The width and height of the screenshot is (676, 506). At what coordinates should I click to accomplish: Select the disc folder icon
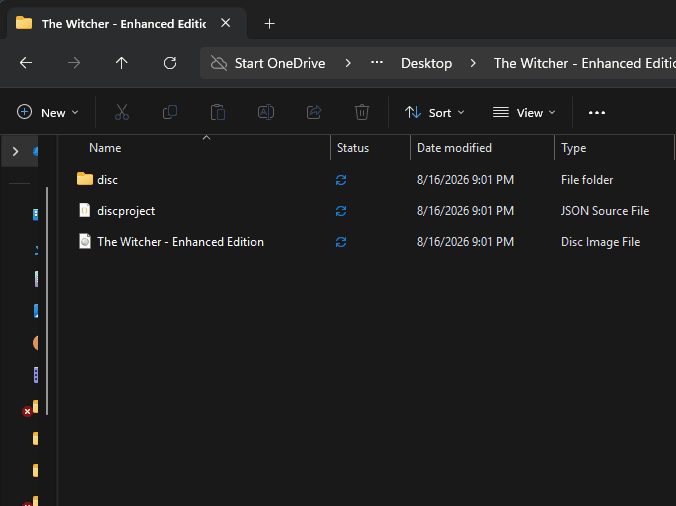pos(85,179)
